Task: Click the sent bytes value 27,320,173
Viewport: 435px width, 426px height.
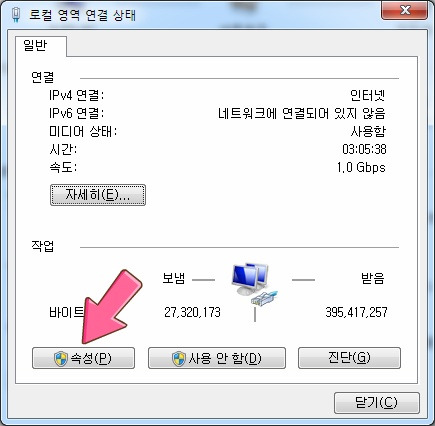Action: coord(192,313)
